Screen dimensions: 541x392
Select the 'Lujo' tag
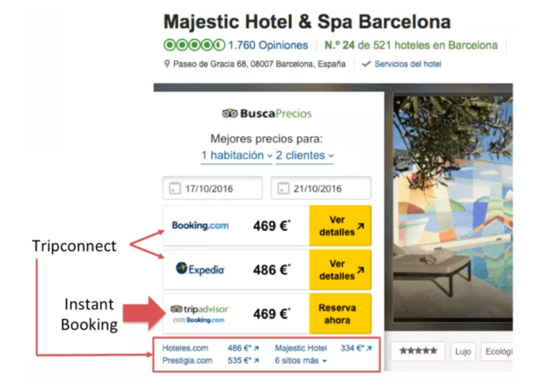point(462,351)
